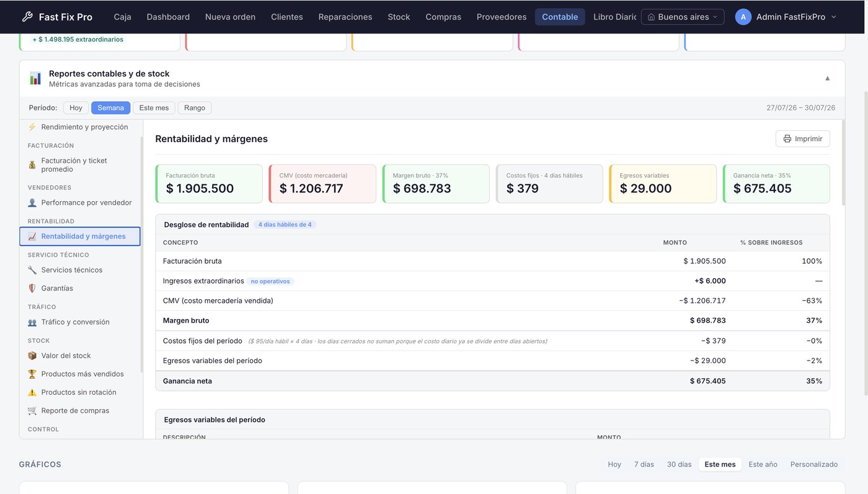Click the trophy icon of Productos más vendidos
The width and height of the screenshot is (868, 494).
pyautogui.click(x=32, y=374)
